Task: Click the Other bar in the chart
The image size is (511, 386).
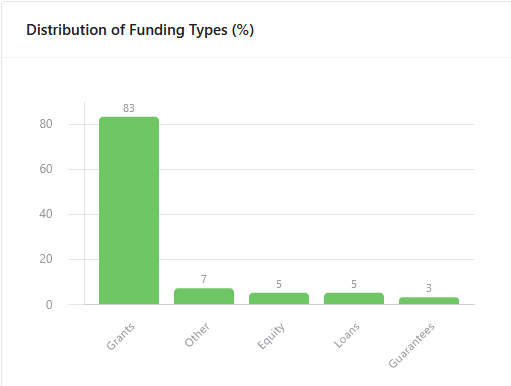Action: coord(204,296)
